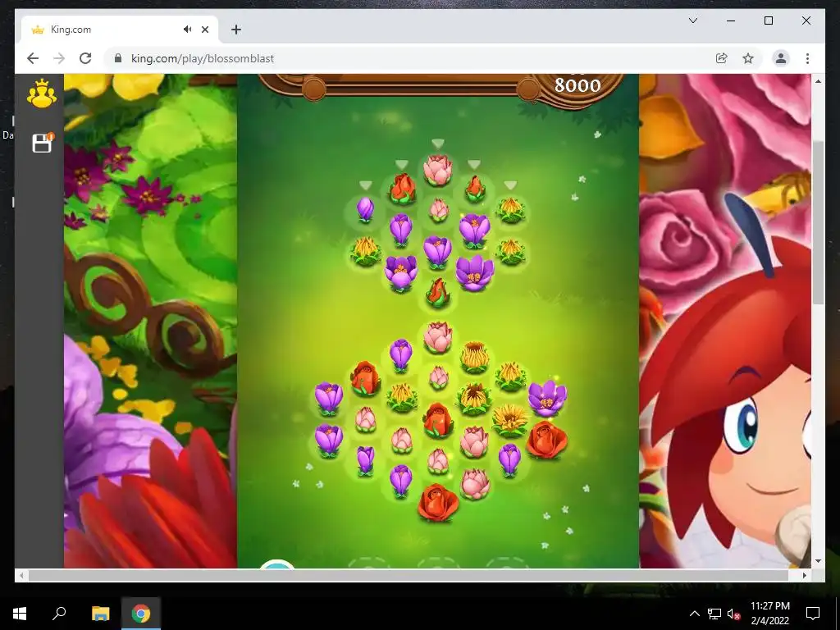
Task: Click the muted volume tray icon
Action: (x=733, y=614)
